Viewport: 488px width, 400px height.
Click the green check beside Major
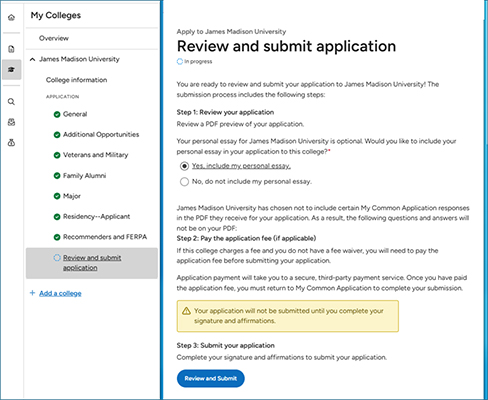point(57,196)
